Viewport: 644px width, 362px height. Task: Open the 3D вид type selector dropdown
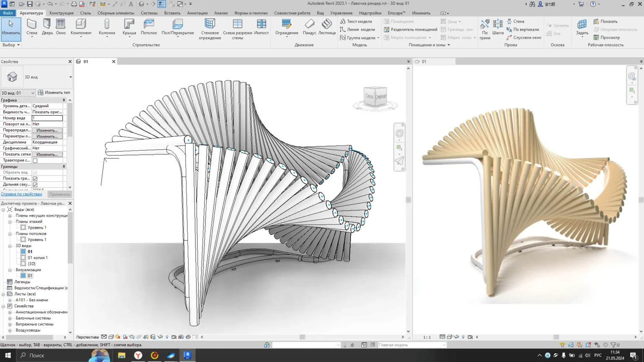70,77
